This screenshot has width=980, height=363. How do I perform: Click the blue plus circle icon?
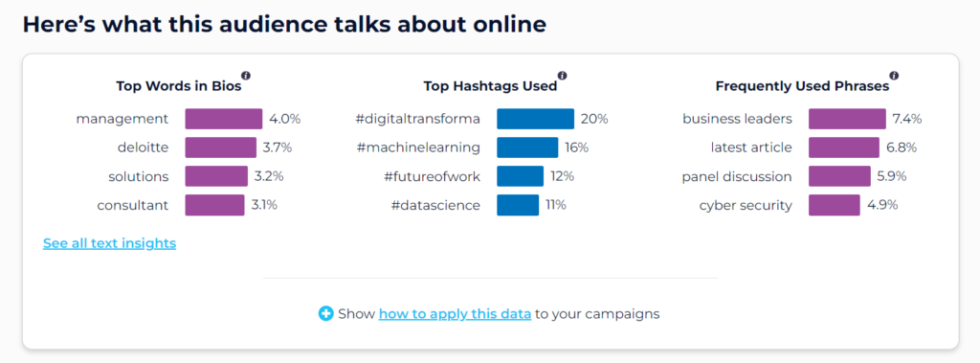click(x=325, y=313)
